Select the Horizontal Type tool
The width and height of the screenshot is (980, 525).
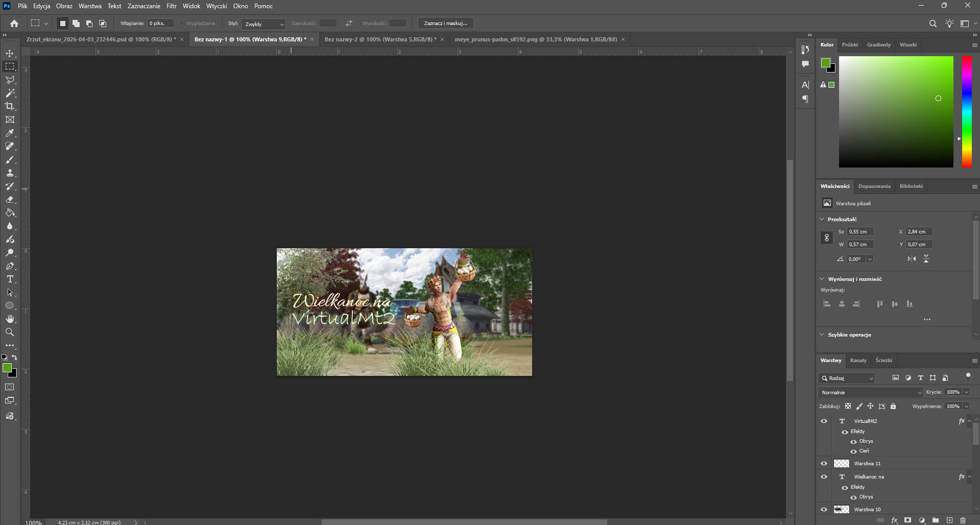(x=10, y=279)
